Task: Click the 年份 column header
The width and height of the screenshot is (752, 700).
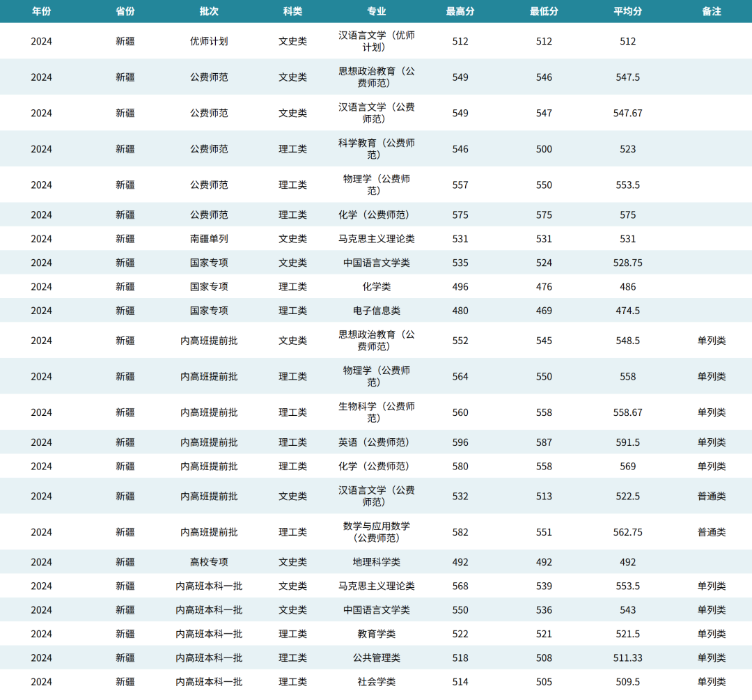Action: pyautogui.click(x=41, y=12)
